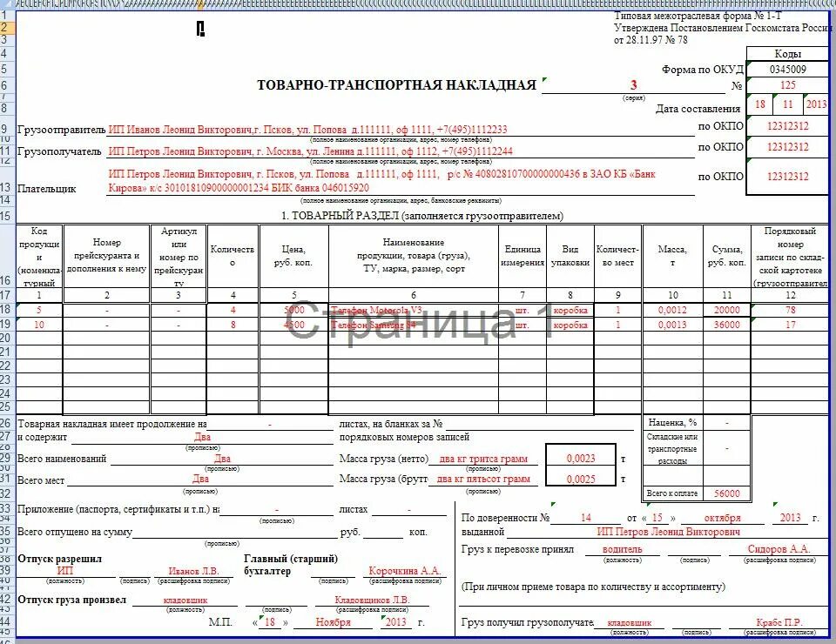Viewport: 836px width, 644px height.
Task: Select the price cell "4500"
Action: 293,325
